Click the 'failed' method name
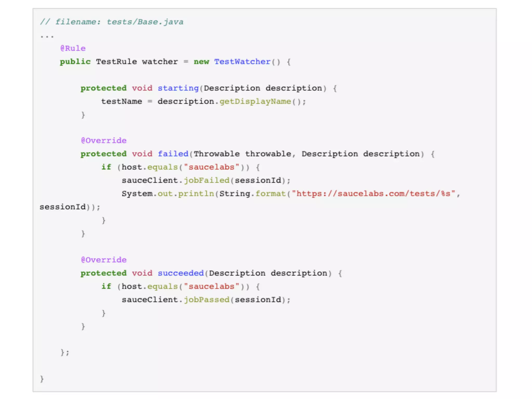 [173, 154]
